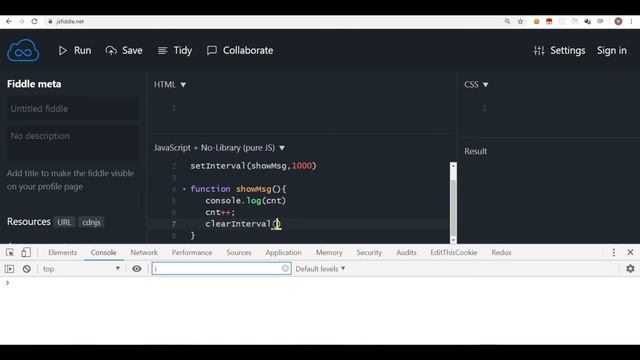Open the Default levels dropdown

pyautogui.click(x=320, y=269)
